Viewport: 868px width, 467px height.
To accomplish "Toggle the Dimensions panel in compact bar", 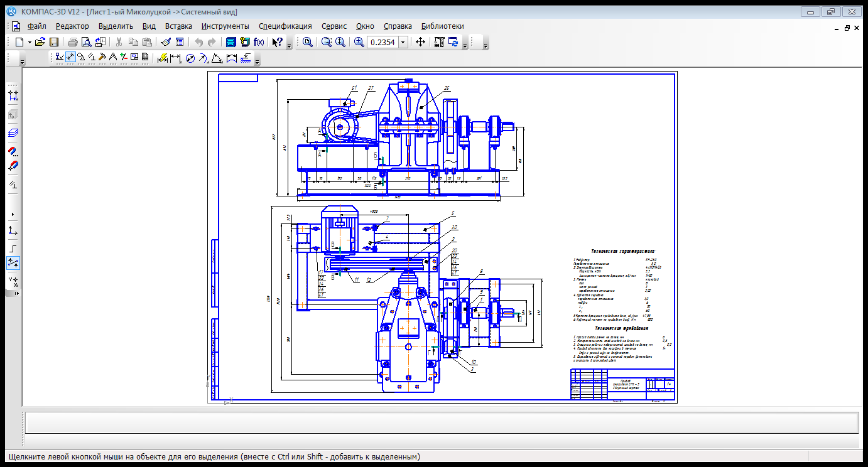I will [x=70, y=58].
